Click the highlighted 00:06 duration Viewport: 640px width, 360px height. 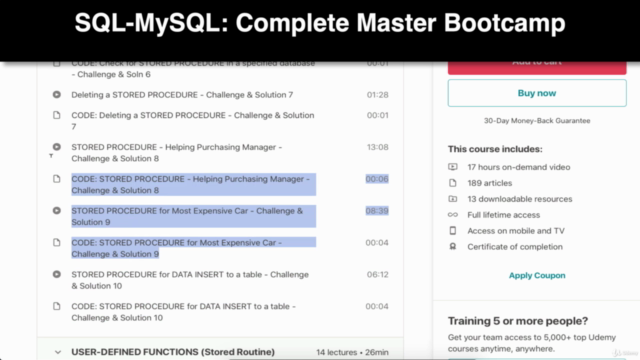(377, 179)
